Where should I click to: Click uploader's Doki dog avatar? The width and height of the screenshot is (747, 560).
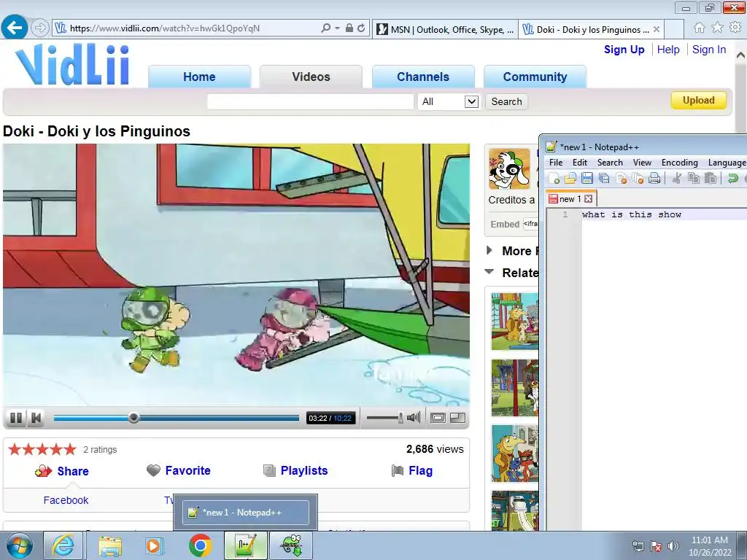[509, 169]
